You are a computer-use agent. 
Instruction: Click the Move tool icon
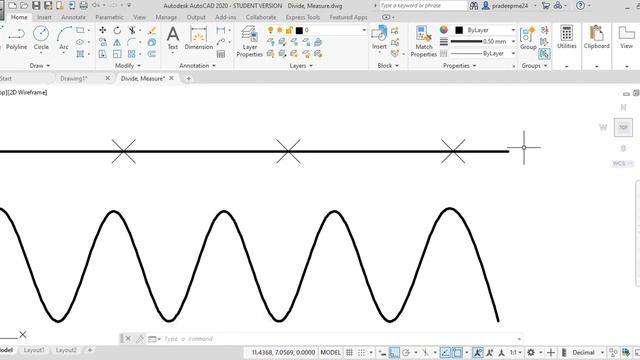coord(102,30)
